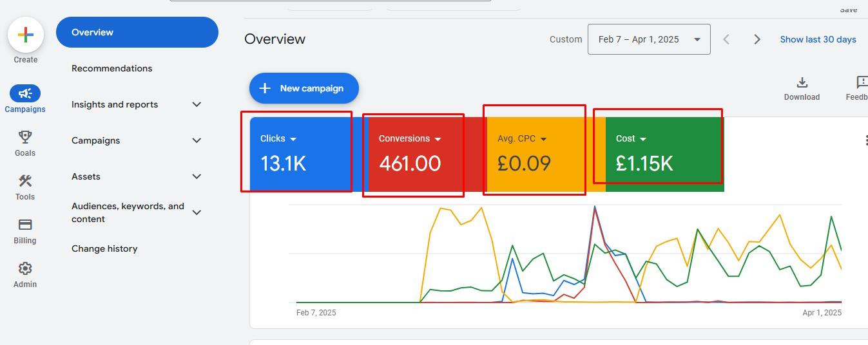Click the Show last 30 days link
This screenshot has height=345, width=868.
click(x=818, y=39)
